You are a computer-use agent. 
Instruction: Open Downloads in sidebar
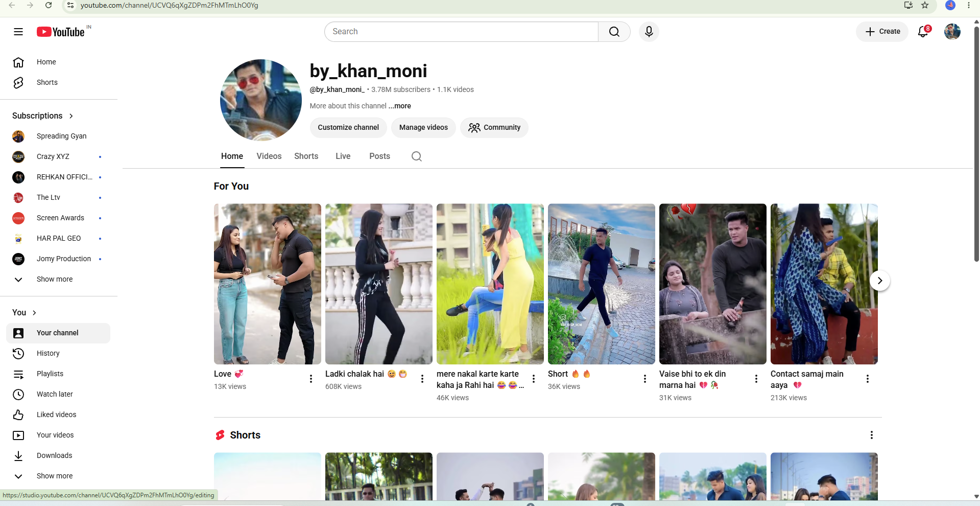tap(59, 455)
